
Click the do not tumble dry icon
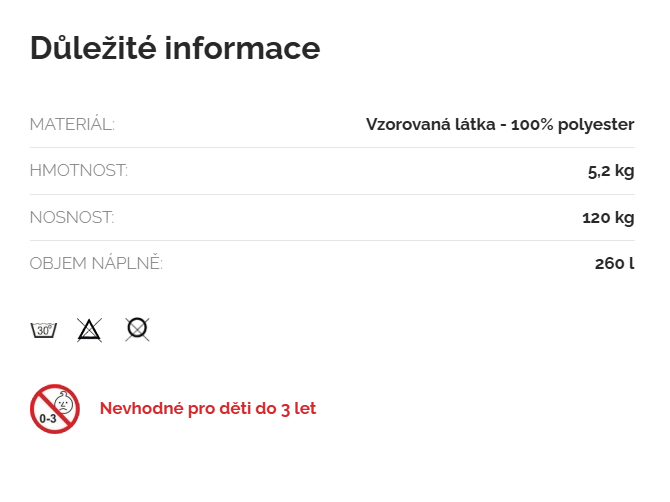tap(137, 329)
